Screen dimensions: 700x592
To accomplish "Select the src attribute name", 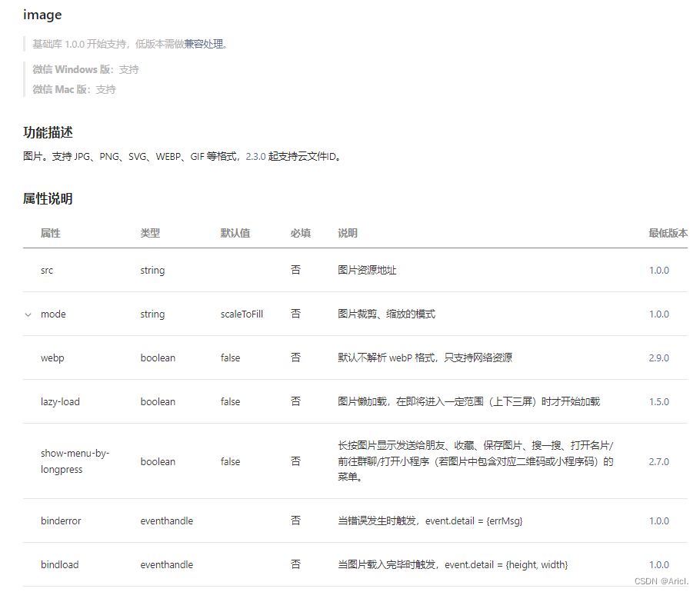I will pyautogui.click(x=47, y=271).
